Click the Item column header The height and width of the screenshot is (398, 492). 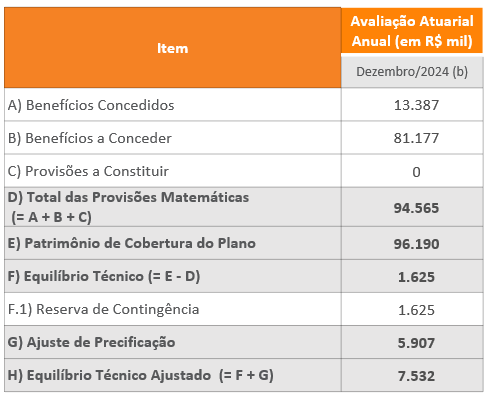172,48
